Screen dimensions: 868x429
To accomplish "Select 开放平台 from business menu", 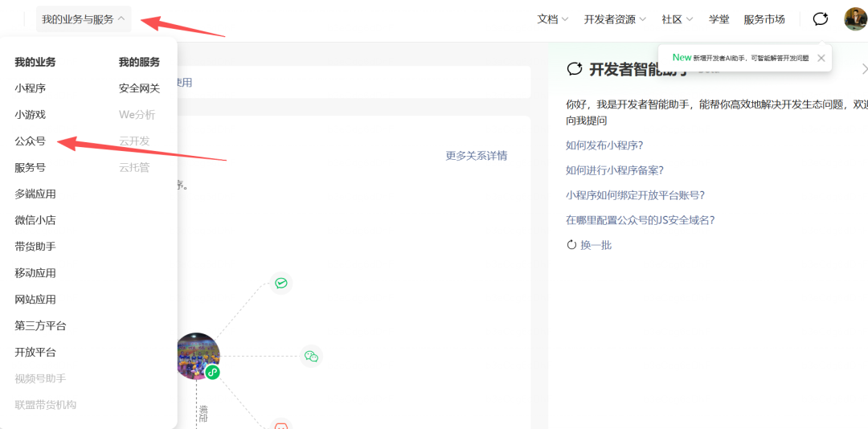I will (35, 352).
